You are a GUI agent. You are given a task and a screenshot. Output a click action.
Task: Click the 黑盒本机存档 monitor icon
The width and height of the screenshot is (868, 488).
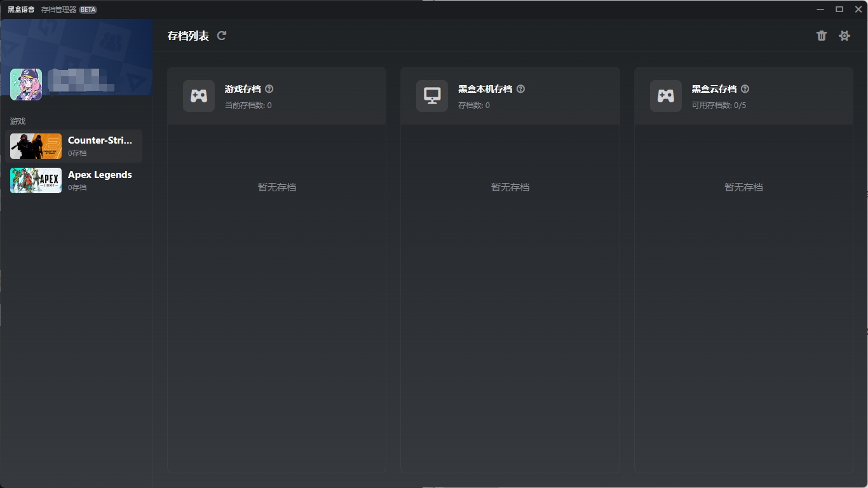click(x=432, y=96)
